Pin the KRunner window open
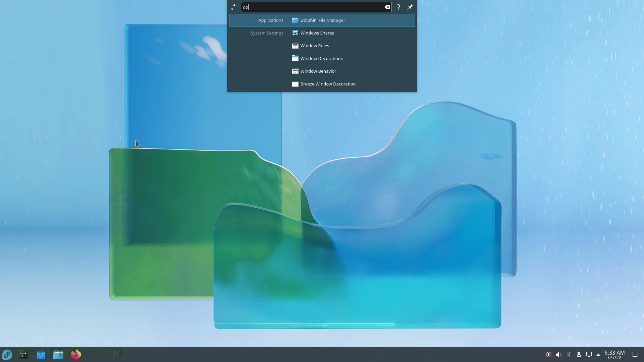Image resolution: width=644 pixels, height=362 pixels. (410, 7)
